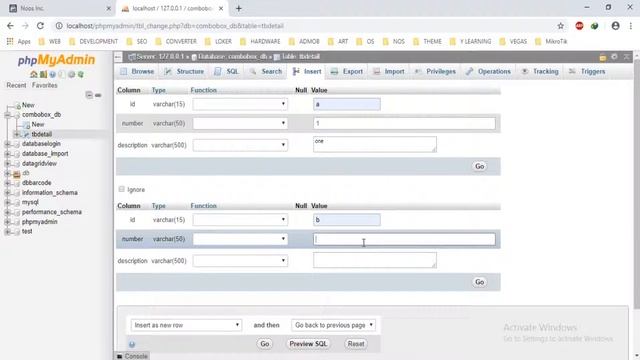Open Function dropdown for first number row
This screenshot has width=640, height=360.
tap(240, 123)
